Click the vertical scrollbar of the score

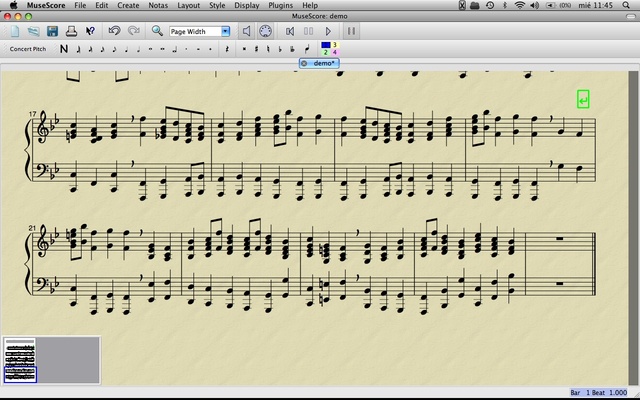click(633, 229)
